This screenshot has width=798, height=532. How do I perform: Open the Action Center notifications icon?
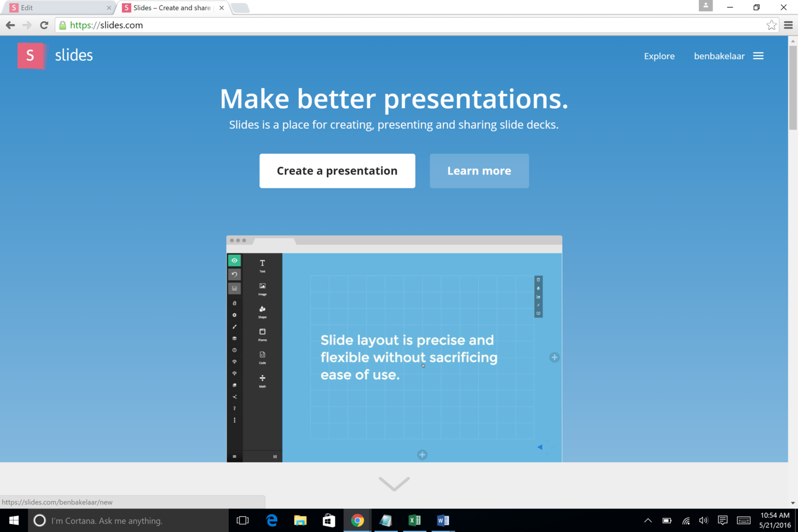(722, 520)
